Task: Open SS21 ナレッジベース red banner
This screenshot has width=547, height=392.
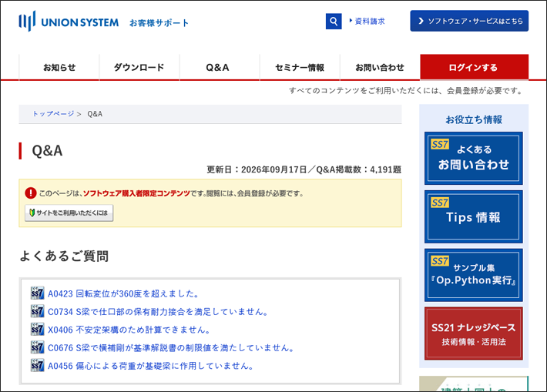Action: [x=474, y=333]
